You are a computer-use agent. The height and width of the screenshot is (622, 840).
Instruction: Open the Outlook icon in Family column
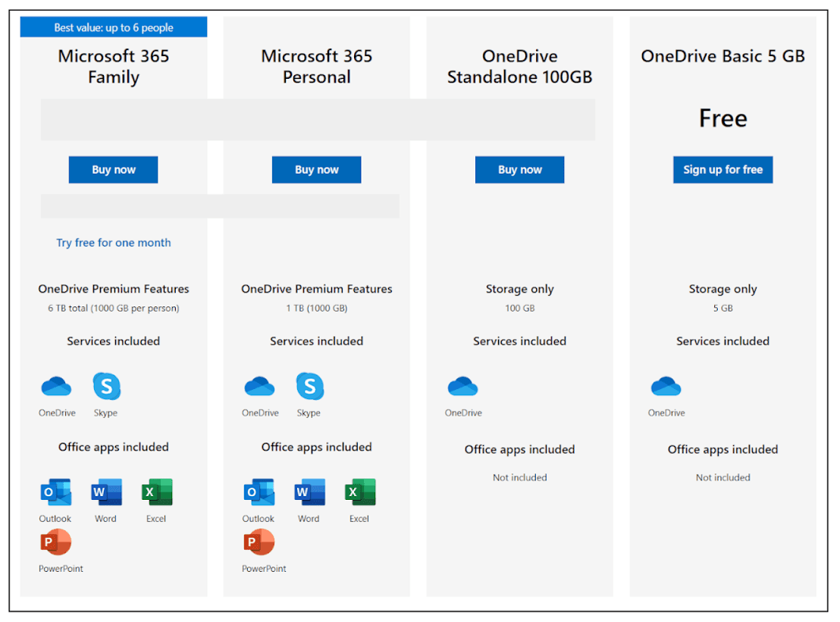(55, 492)
